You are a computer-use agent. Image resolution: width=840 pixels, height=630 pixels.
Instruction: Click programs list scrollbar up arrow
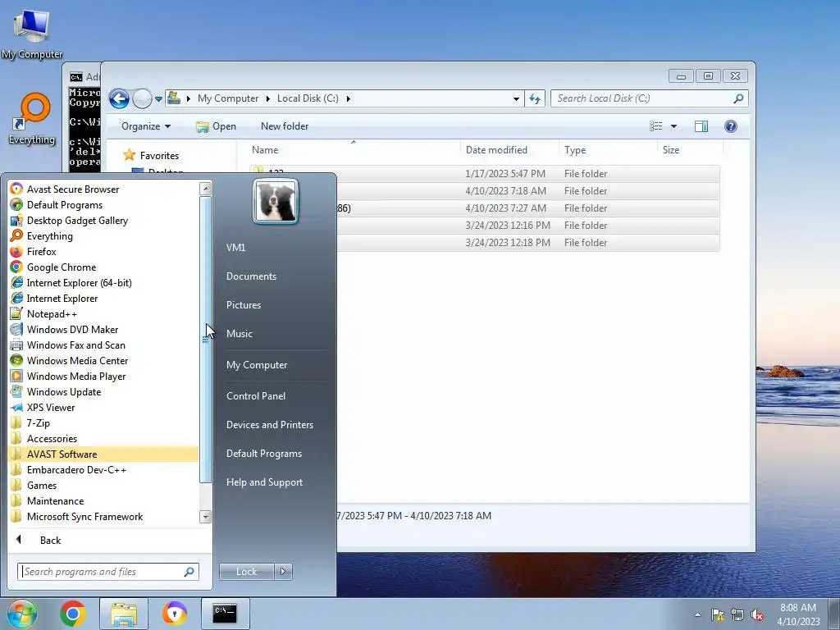[205, 188]
